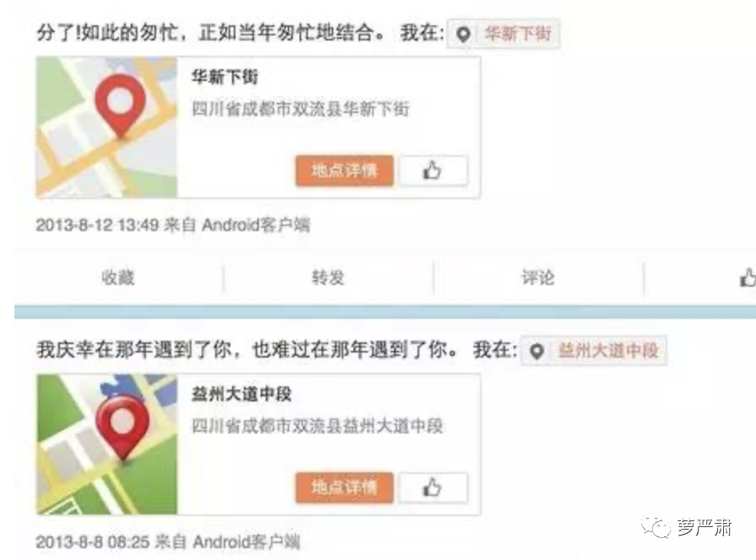Open the 益州大道中段 map thumbnail
The image size is (756, 560).
(x=107, y=444)
